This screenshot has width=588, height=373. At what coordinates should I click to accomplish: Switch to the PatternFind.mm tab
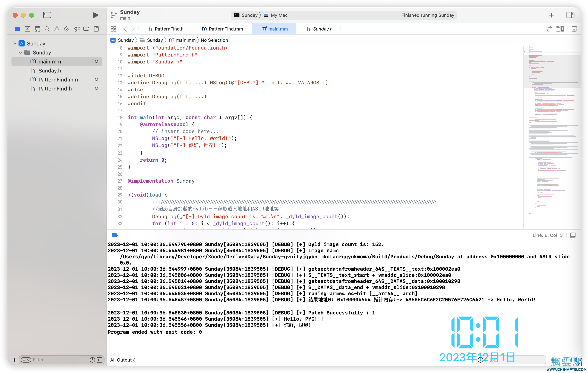click(x=222, y=29)
